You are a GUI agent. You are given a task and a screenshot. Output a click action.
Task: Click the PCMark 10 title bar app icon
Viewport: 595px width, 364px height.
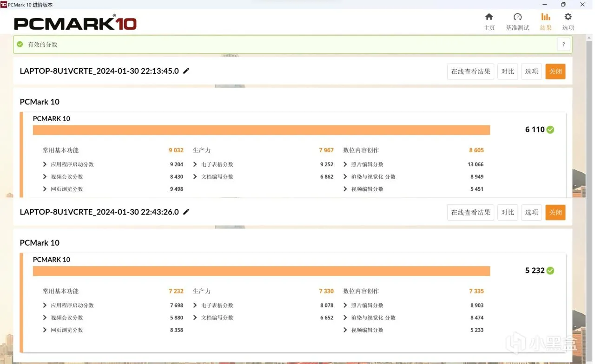pos(4,5)
